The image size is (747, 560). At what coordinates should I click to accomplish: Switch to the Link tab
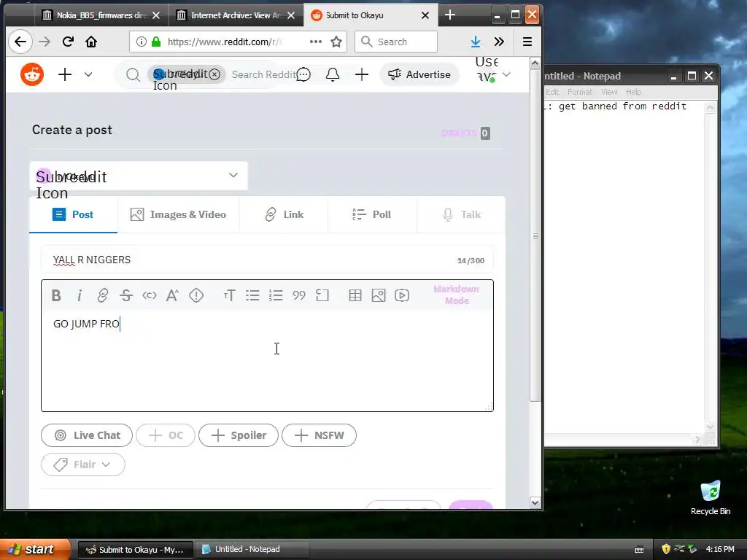284,215
